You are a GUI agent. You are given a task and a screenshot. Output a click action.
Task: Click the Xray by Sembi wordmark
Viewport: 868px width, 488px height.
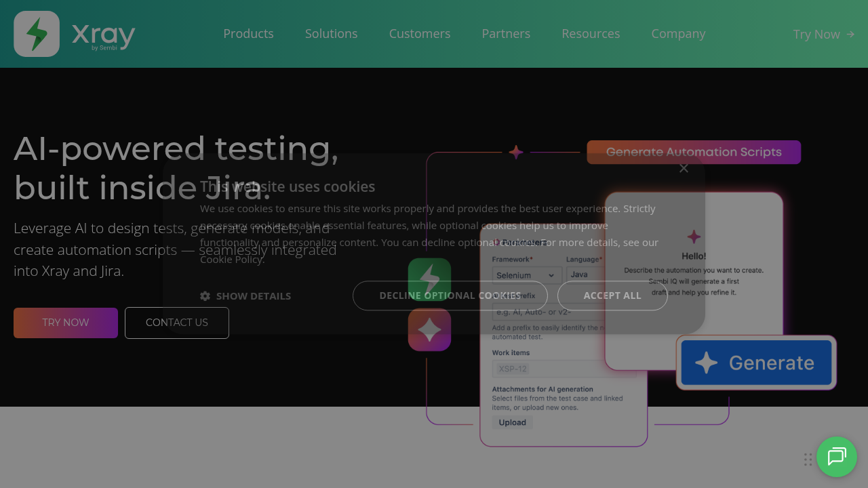104,36
